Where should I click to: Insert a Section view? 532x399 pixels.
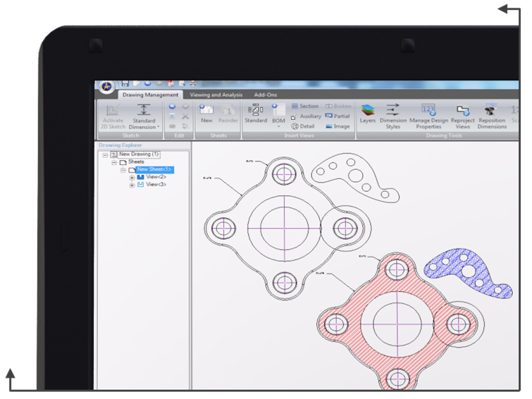click(x=304, y=106)
